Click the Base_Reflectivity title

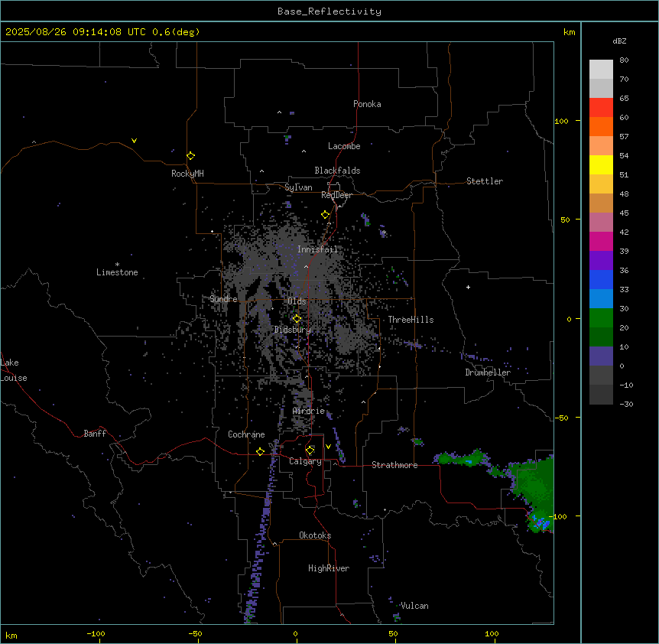click(x=329, y=11)
